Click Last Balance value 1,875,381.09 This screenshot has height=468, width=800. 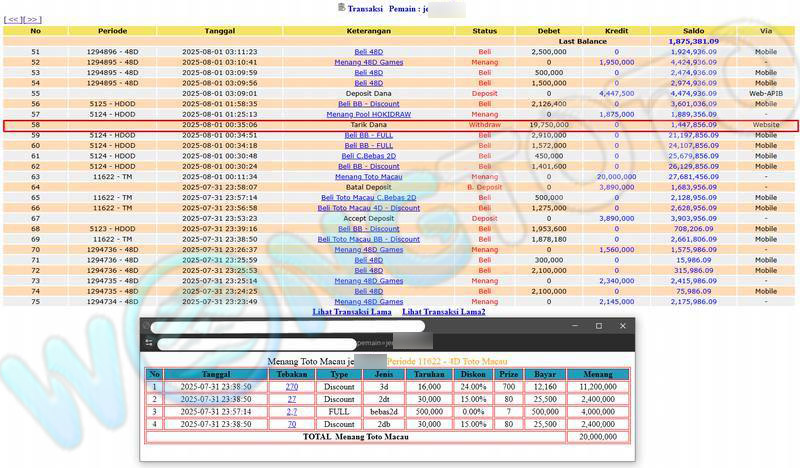[693, 41]
